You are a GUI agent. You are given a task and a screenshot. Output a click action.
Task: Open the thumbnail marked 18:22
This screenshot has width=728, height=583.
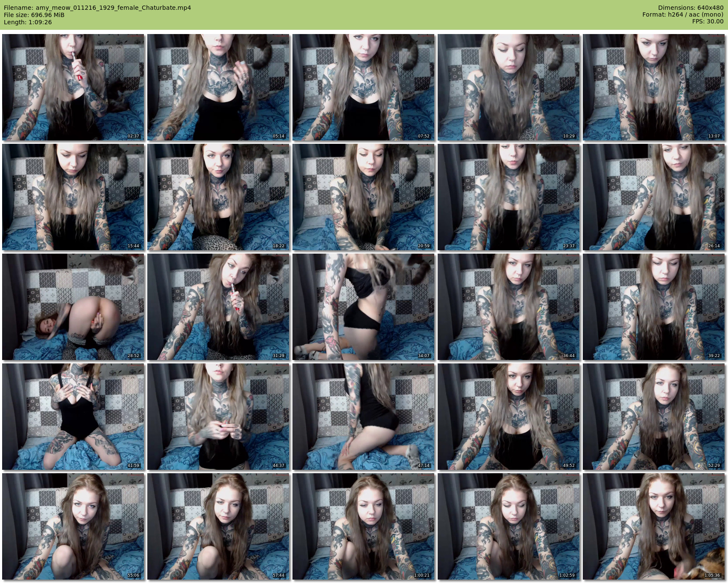pyautogui.click(x=218, y=197)
